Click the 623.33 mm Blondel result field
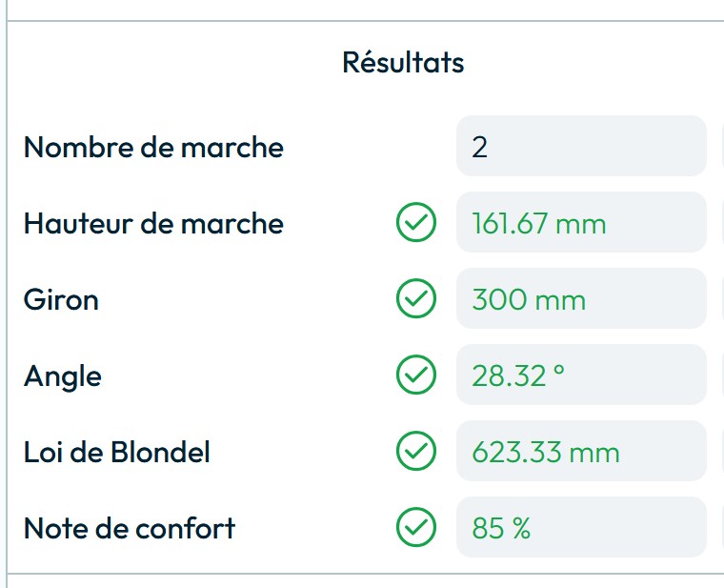This screenshot has height=588, width=724. click(581, 451)
